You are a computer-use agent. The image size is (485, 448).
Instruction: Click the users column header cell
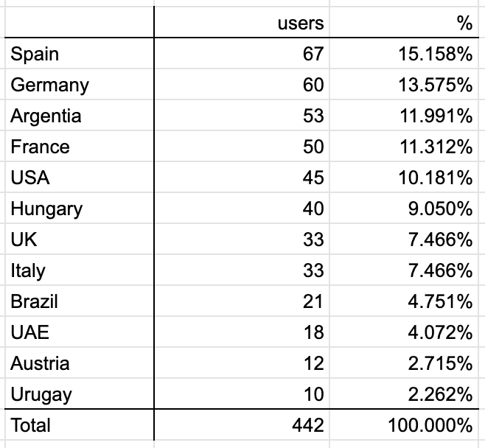tap(242, 22)
